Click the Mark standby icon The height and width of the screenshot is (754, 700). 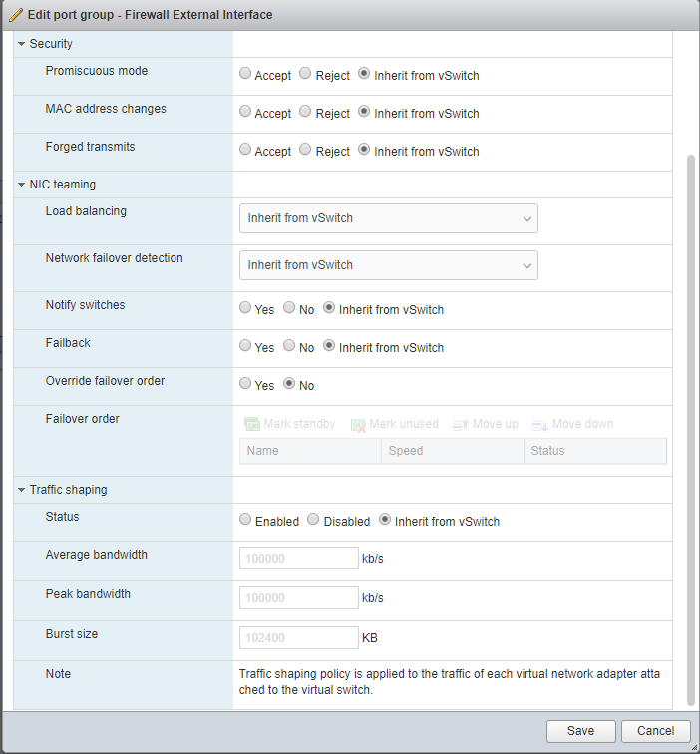(x=252, y=424)
